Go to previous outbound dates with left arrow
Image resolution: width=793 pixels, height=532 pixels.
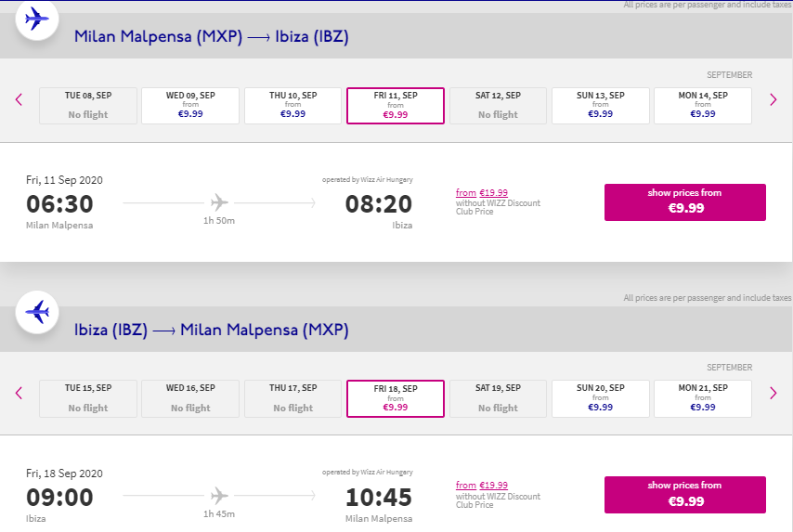[19, 100]
